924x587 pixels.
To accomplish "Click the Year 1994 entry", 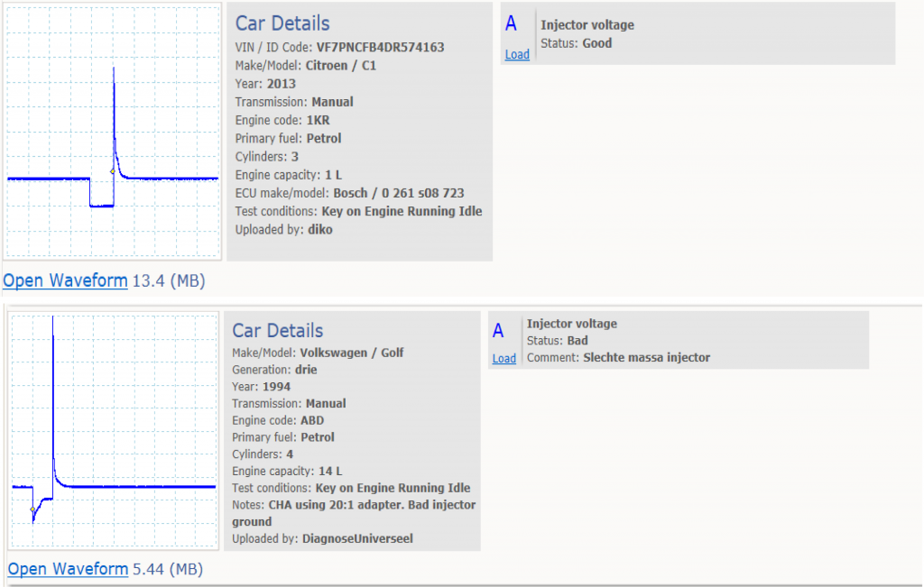I will tap(261, 387).
